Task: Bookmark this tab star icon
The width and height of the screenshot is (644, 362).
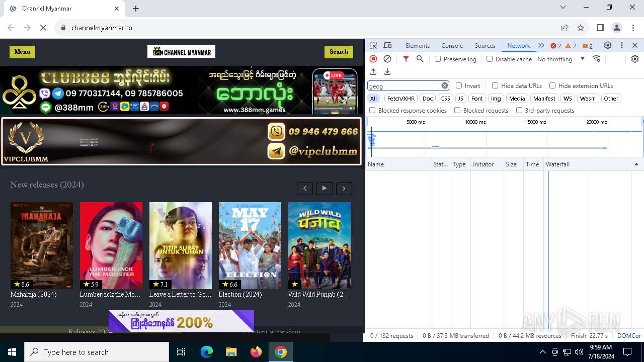Action: coord(581,28)
